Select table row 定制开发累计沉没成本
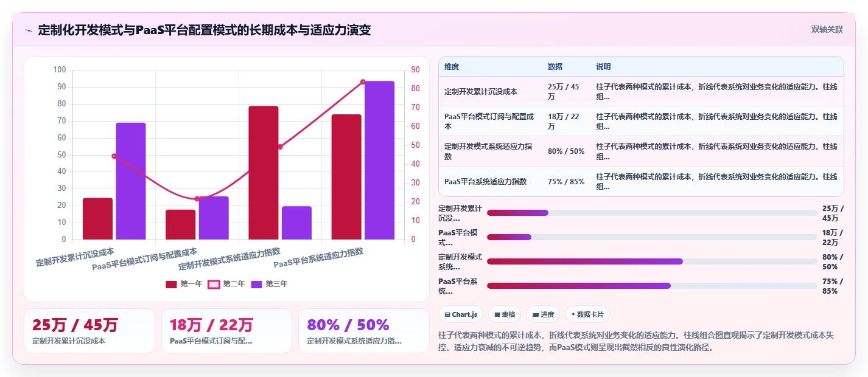Image resolution: width=868 pixels, height=377 pixels. point(641,91)
